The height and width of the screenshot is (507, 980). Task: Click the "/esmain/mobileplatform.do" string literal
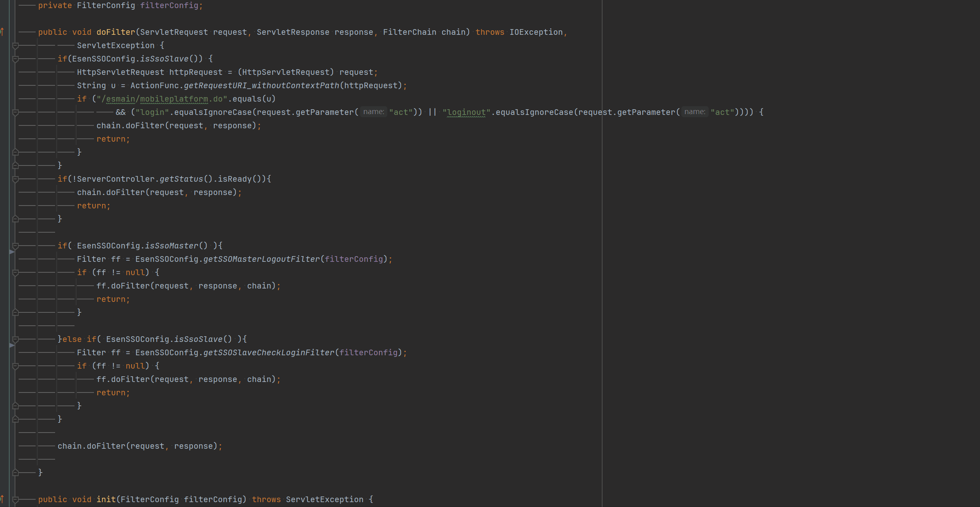point(162,99)
